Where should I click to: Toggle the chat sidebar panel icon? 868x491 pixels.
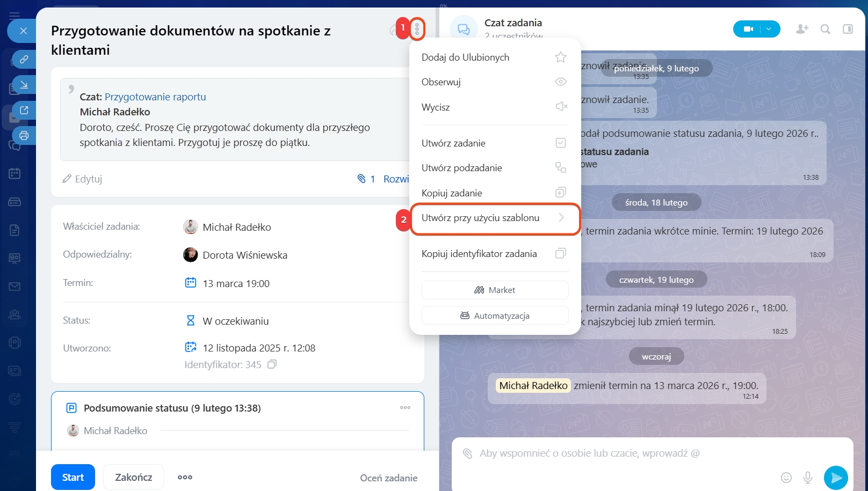tap(848, 29)
